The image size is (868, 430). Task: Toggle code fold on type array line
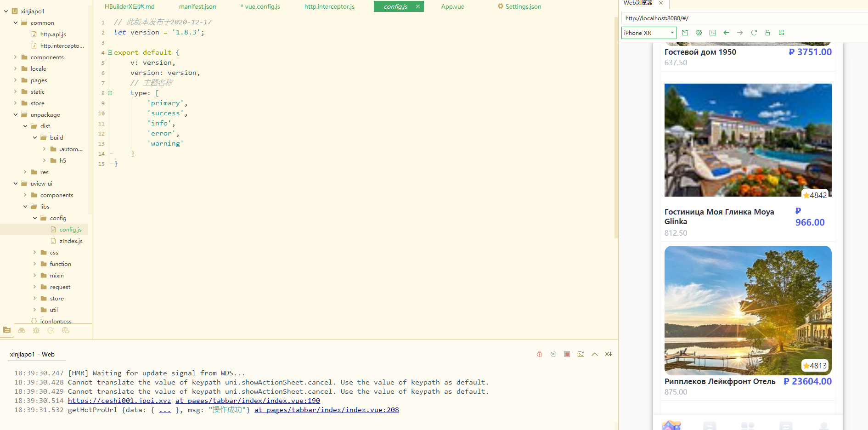click(x=110, y=93)
